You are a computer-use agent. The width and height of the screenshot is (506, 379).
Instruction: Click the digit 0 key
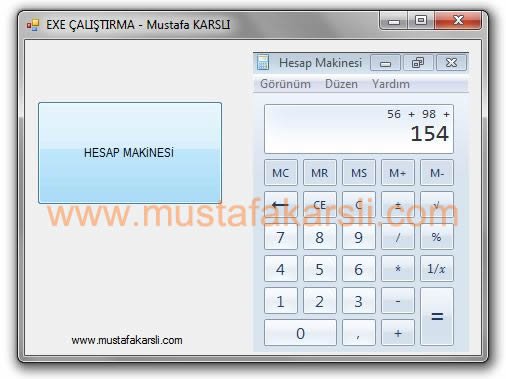pyautogui.click(x=300, y=333)
